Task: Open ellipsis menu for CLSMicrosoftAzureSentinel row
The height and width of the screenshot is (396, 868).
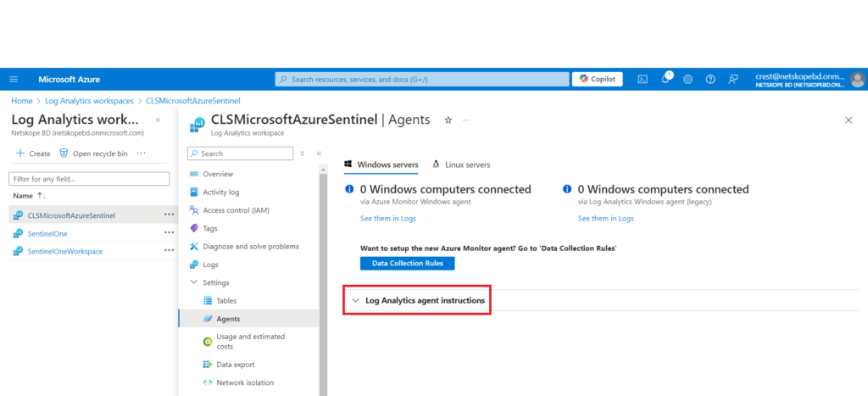Action: pos(169,215)
